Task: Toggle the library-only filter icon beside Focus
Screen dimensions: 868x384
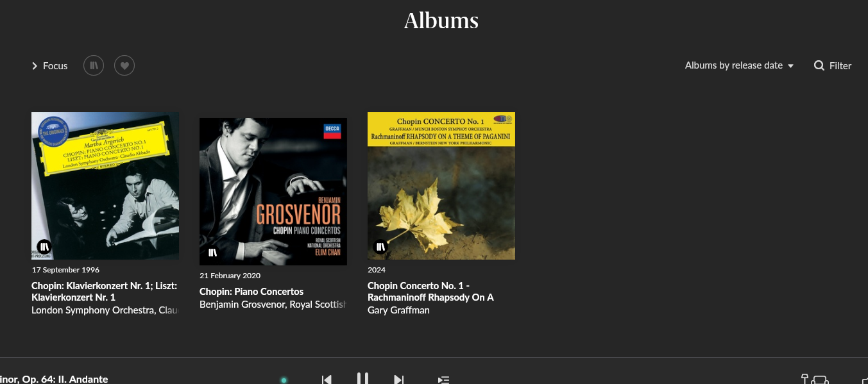Action: pyautogui.click(x=94, y=65)
